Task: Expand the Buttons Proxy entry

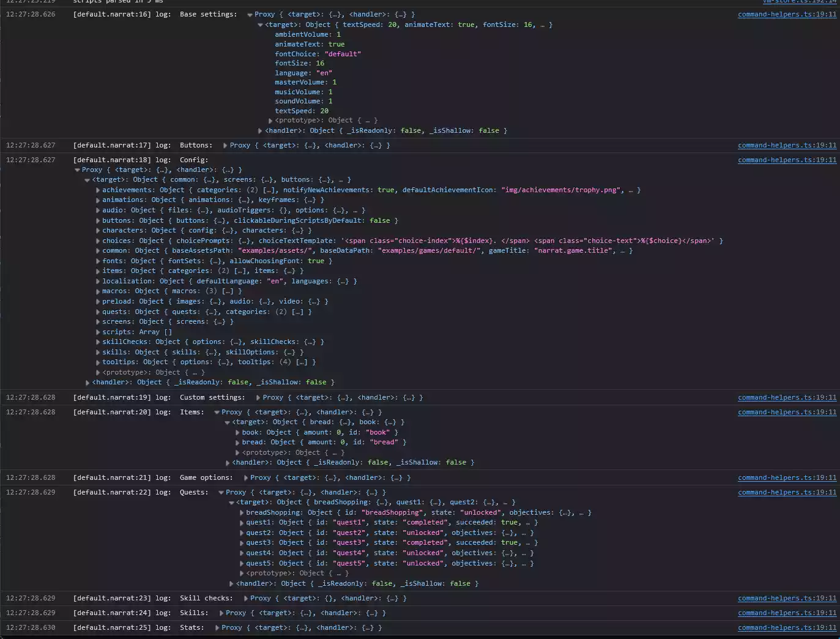Action: pyautogui.click(x=225, y=145)
